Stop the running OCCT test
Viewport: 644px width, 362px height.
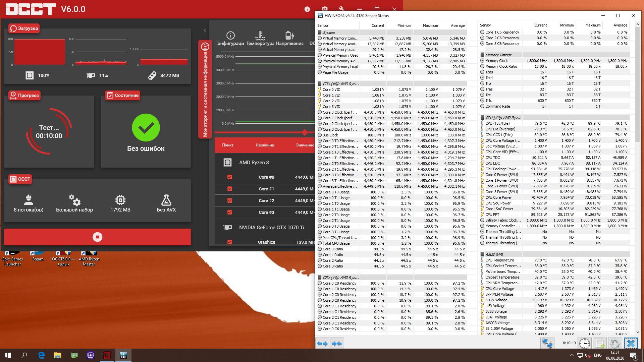[x=97, y=237]
